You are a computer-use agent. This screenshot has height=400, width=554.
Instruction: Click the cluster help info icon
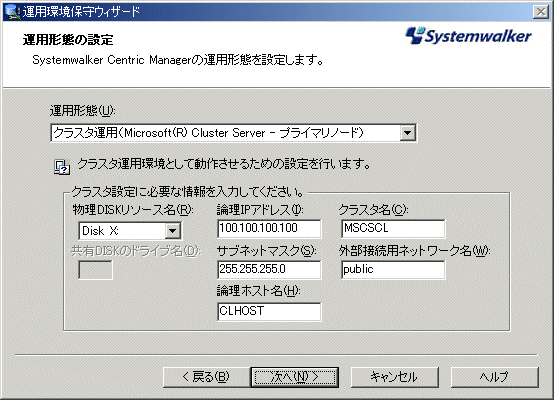[x=62, y=167]
